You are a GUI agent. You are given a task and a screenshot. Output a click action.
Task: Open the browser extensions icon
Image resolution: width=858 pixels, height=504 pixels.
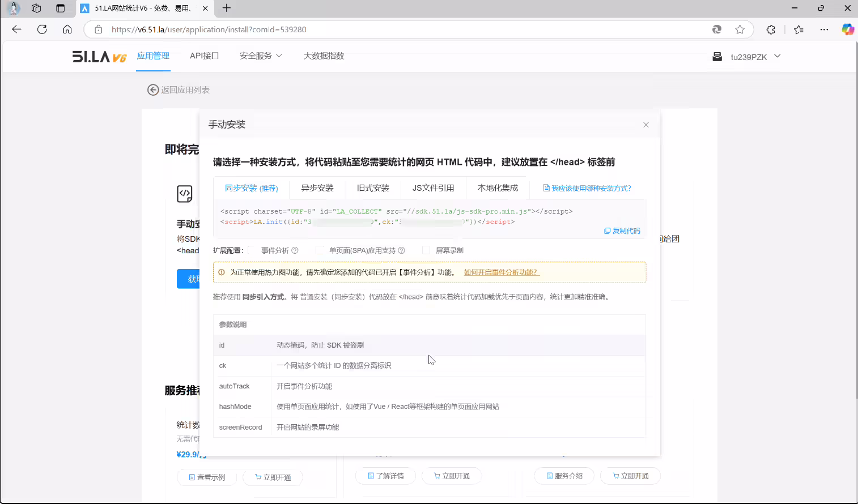pos(771,29)
